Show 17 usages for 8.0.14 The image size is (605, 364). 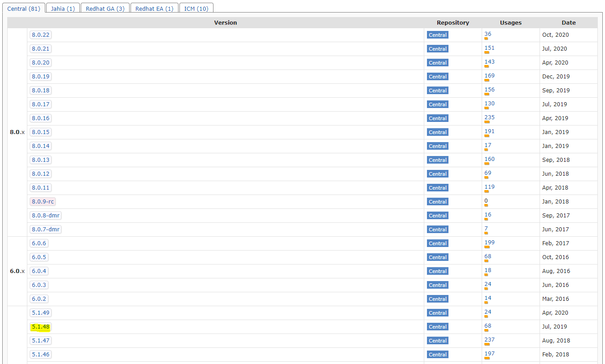coord(487,145)
